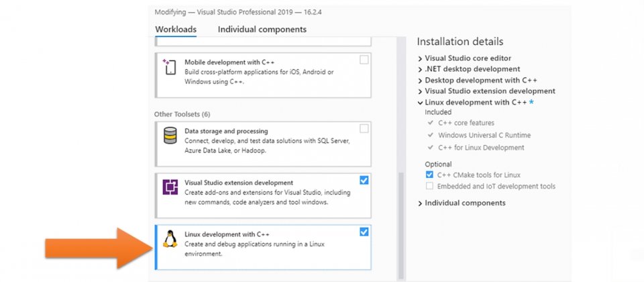The image size is (644, 282).
Task: Uncheck Linux development with C++ workload
Action: (364, 232)
